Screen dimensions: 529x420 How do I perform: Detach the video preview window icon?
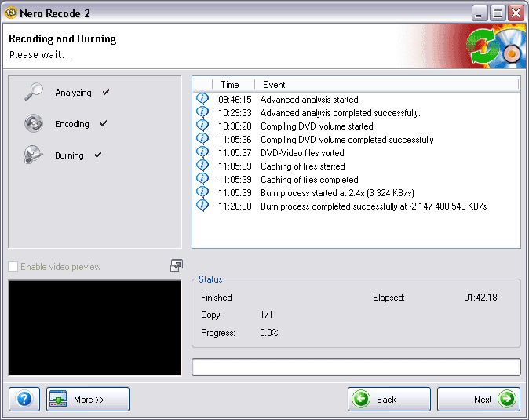177,265
